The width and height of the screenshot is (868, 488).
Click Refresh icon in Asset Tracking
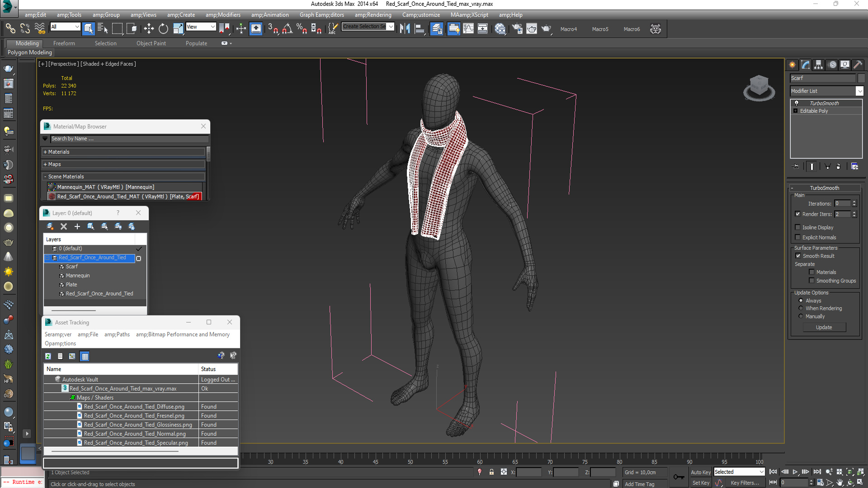[x=48, y=356]
